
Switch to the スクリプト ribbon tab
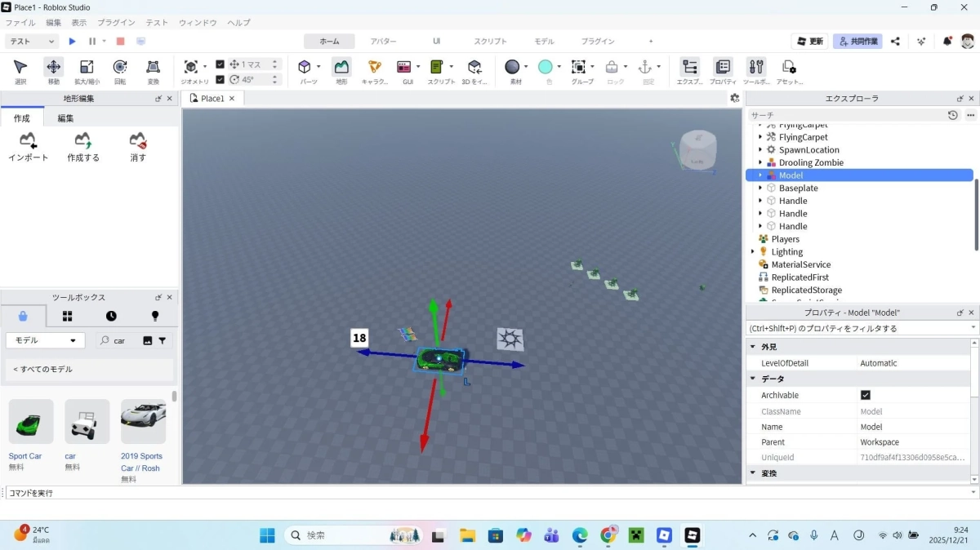pyautogui.click(x=491, y=41)
